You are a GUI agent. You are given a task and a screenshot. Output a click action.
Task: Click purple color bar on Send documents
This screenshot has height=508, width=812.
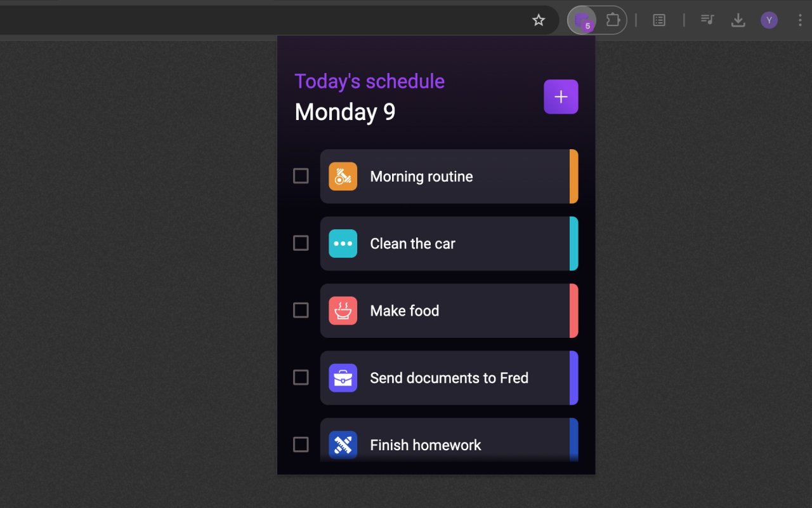574,378
